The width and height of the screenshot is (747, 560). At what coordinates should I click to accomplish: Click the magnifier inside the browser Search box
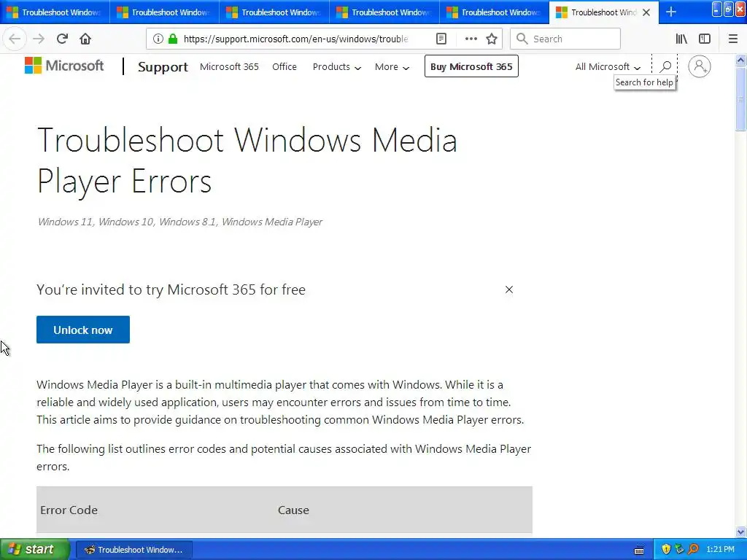[x=522, y=39]
